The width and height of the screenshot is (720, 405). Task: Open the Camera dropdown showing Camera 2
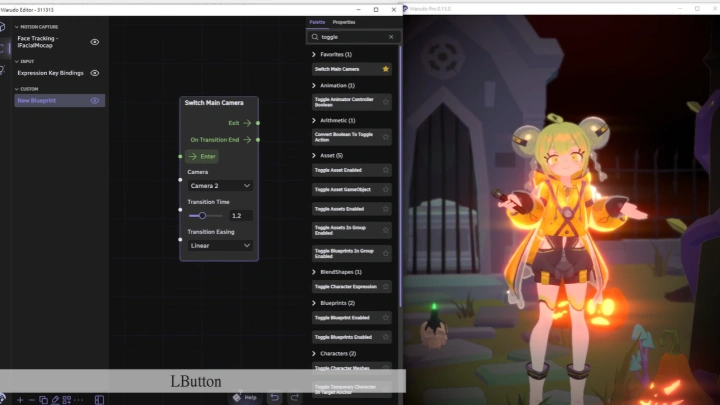pyautogui.click(x=220, y=186)
